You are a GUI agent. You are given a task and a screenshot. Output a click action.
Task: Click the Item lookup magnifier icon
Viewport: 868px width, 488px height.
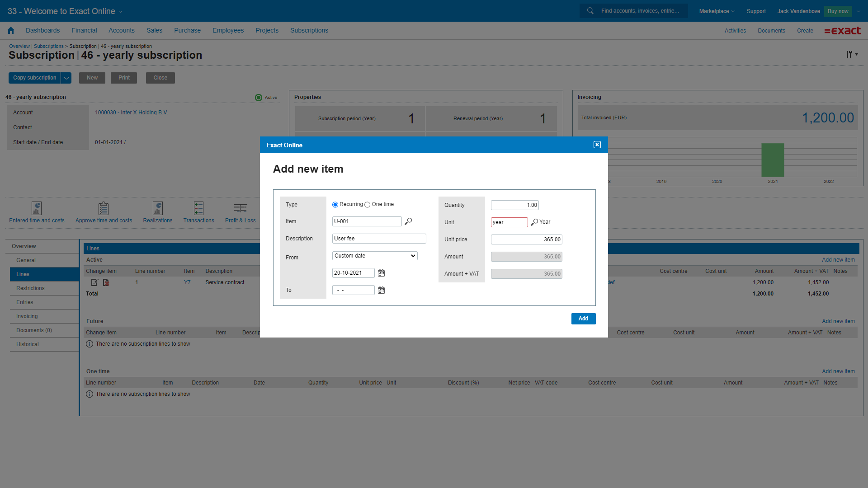[408, 221]
